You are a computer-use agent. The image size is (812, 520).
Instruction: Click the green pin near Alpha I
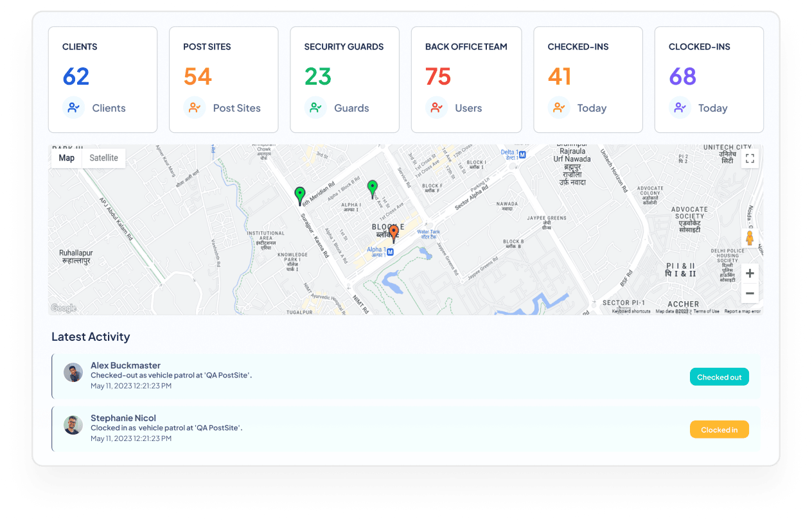(373, 188)
